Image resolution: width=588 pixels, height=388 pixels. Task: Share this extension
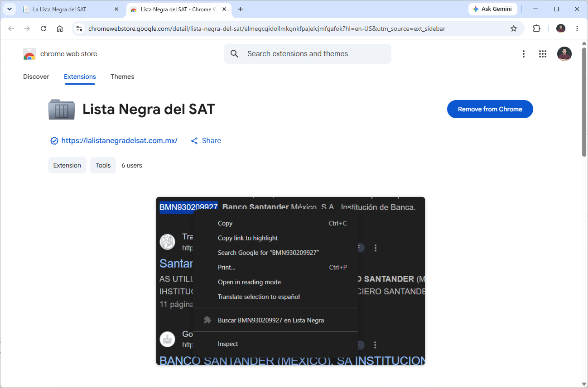tap(206, 141)
